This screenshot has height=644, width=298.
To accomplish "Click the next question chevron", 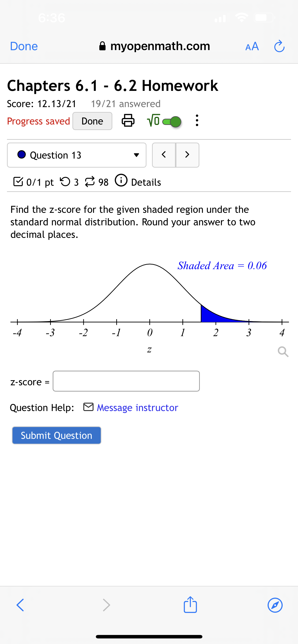I will (187, 155).
